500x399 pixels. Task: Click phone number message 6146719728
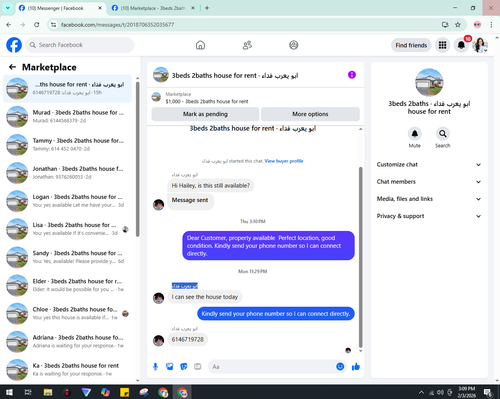188,339
